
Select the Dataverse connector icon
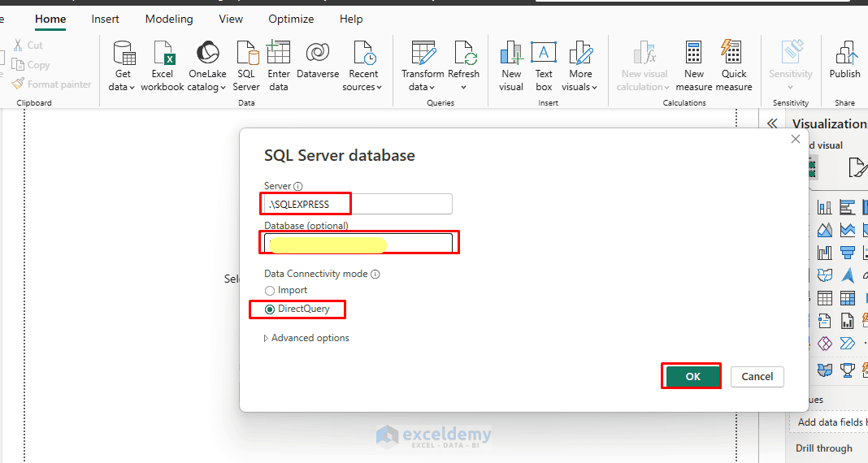[x=318, y=53]
